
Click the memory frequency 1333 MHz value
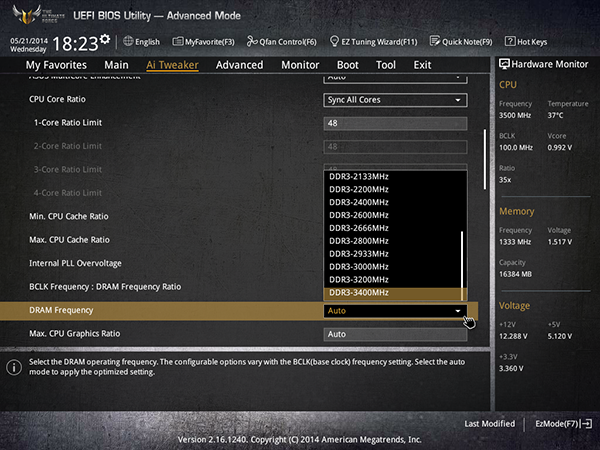515,242
